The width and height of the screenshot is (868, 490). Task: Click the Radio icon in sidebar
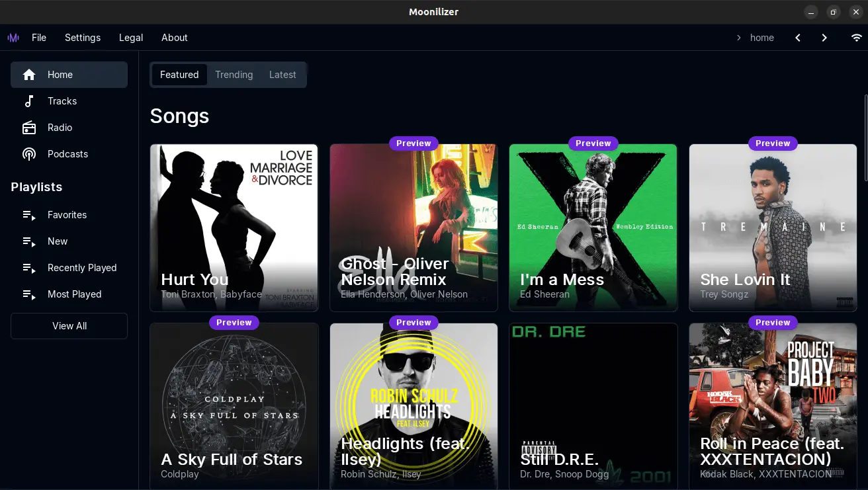29,128
